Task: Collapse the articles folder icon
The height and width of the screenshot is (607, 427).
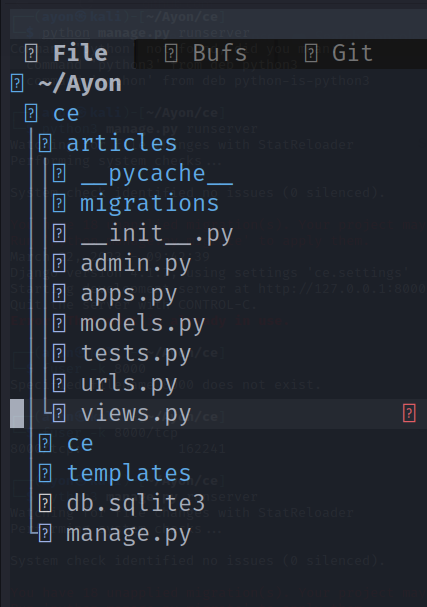Action: [45, 143]
